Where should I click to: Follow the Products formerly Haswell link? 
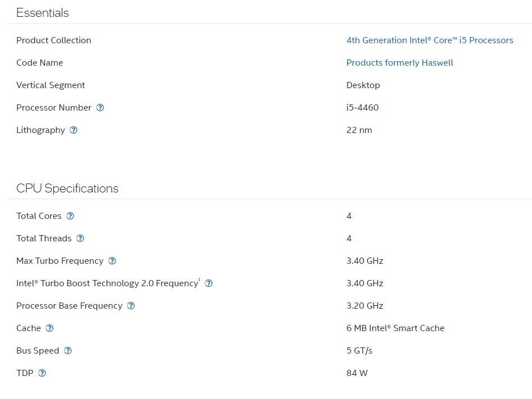(399, 63)
